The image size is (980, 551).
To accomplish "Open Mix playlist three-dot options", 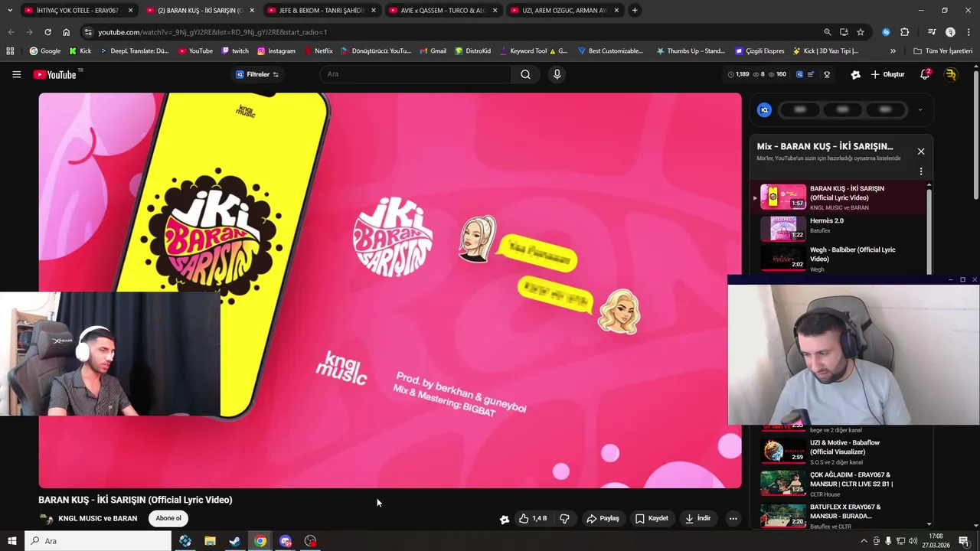I will (x=921, y=171).
